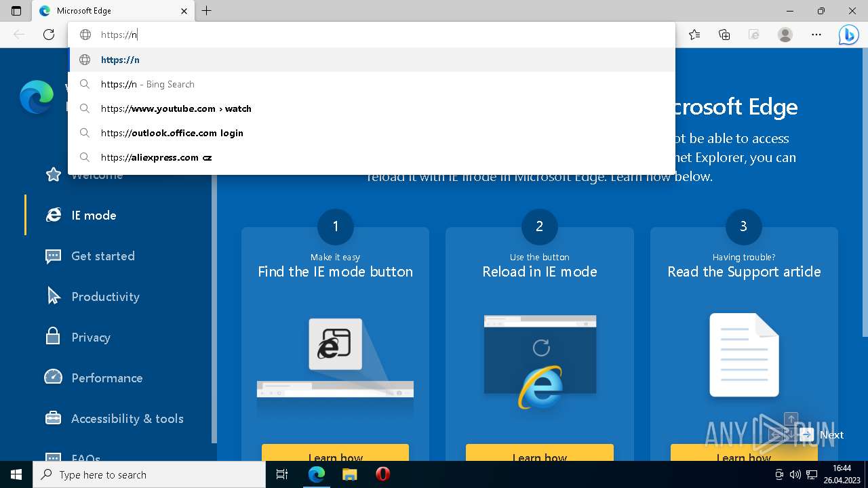Click Learn how under Find the IE mode button
Screen dimensions: 868x488
335,453
